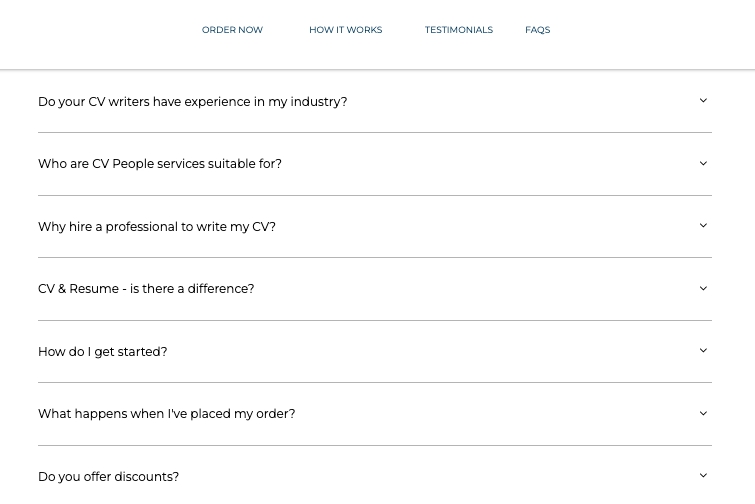Expand the 'What happens when I've placed my order?' text

tap(167, 414)
